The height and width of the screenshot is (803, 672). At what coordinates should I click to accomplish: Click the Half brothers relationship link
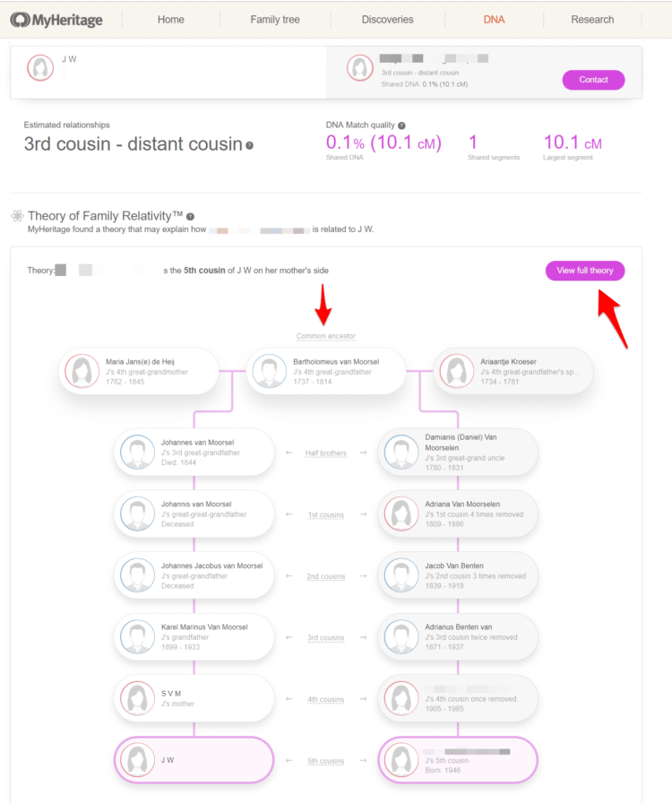point(325,453)
